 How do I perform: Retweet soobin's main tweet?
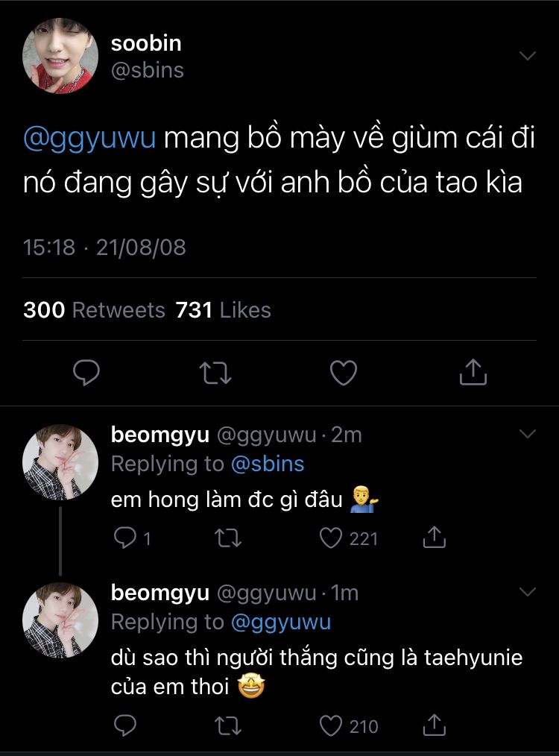pos(215,372)
